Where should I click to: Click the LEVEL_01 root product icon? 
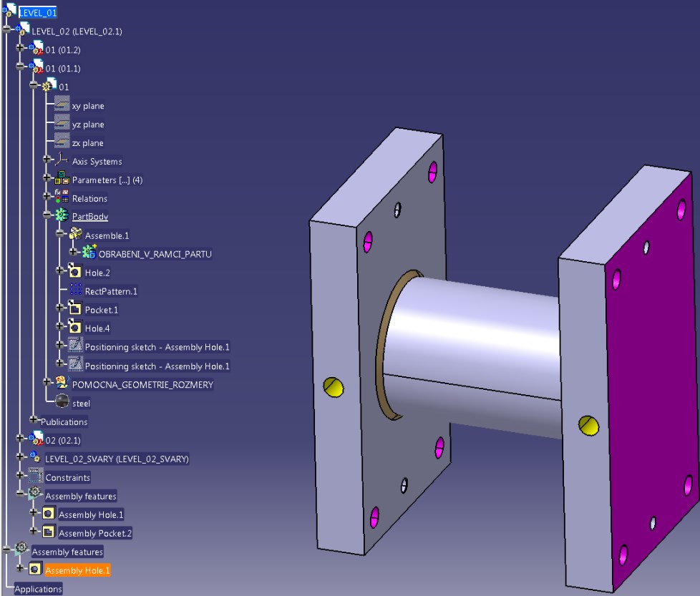coord(10,11)
